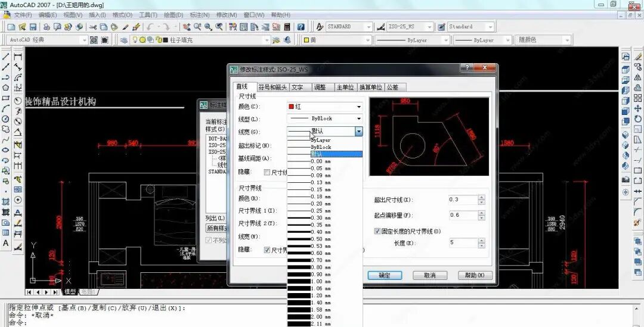Click the 超出尺寸线 value field
Viewport: 644px width, 327px height.
(x=463, y=200)
